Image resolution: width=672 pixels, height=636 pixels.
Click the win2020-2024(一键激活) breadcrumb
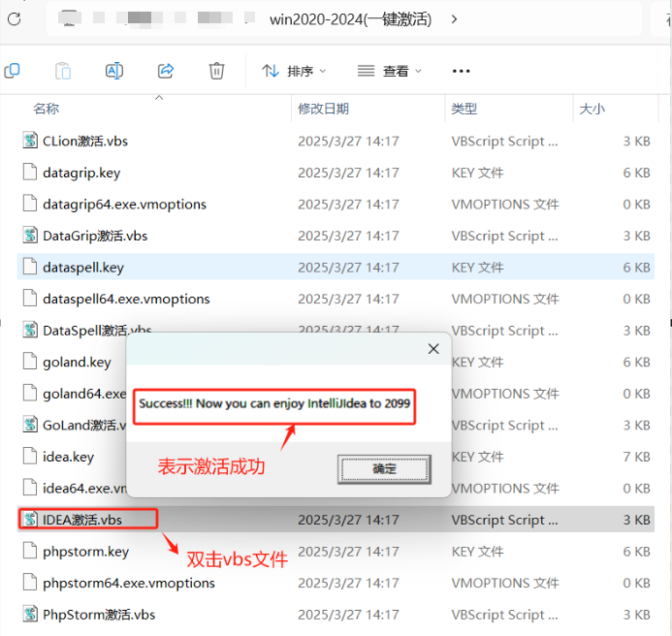(351, 19)
